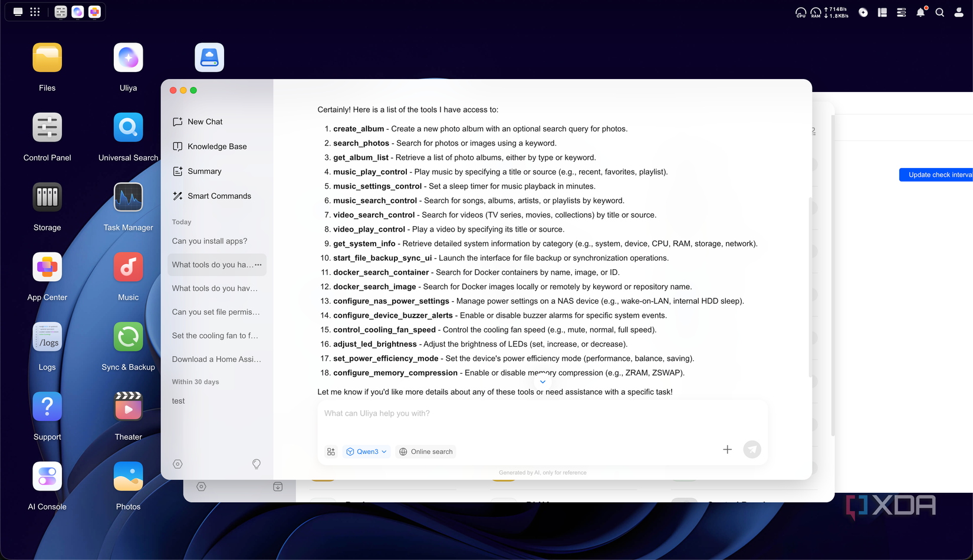Open Uliya settings hexagon icon in sidebar
973x560 pixels.
177,464
